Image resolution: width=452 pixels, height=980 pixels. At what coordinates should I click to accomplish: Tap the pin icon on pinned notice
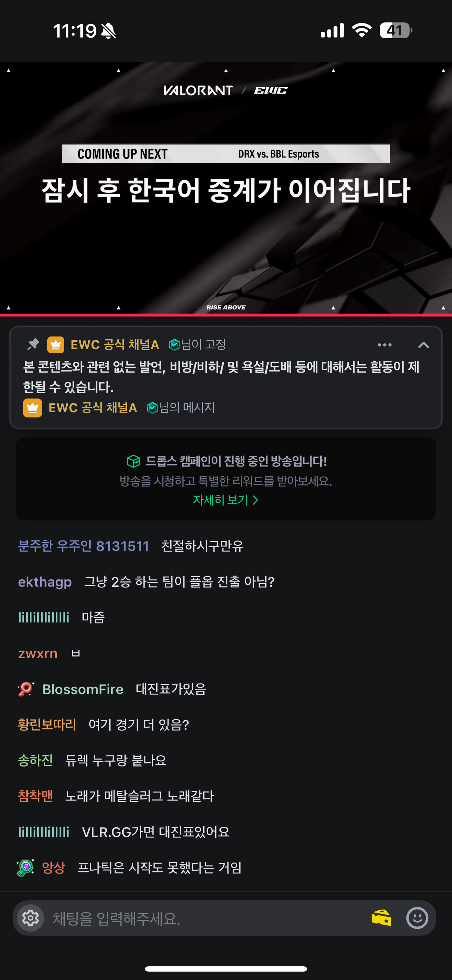34,344
